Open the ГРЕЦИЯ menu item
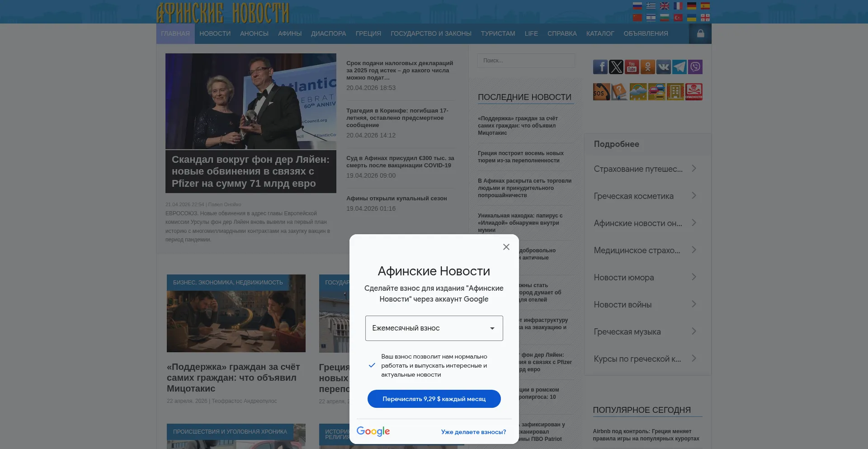Image resolution: width=868 pixels, height=449 pixels. (368, 33)
